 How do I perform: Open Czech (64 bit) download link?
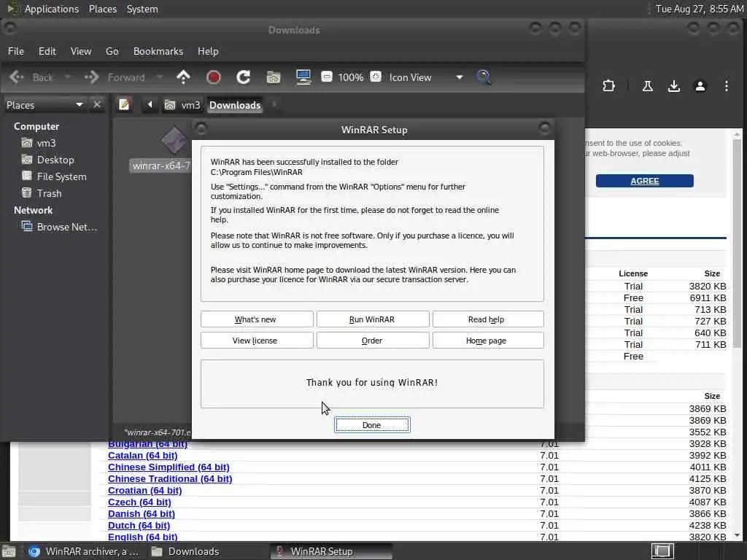coord(139,502)
